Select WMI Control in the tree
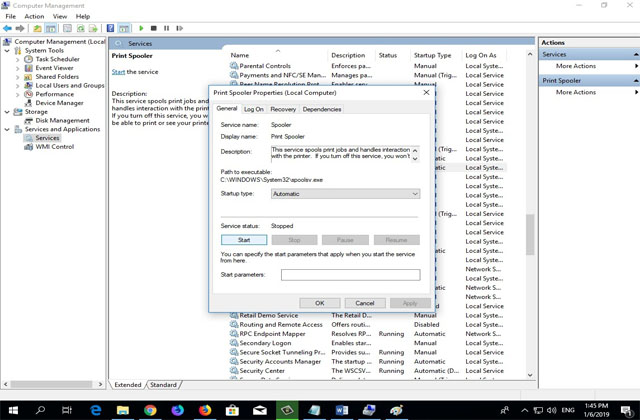The image size is (640, 420). 55,147
